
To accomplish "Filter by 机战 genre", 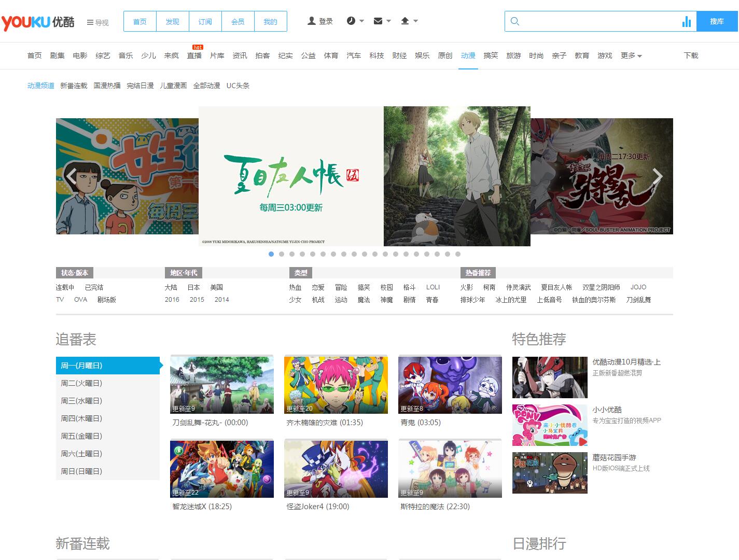I will pyautogui.click(x=318, y=300).
